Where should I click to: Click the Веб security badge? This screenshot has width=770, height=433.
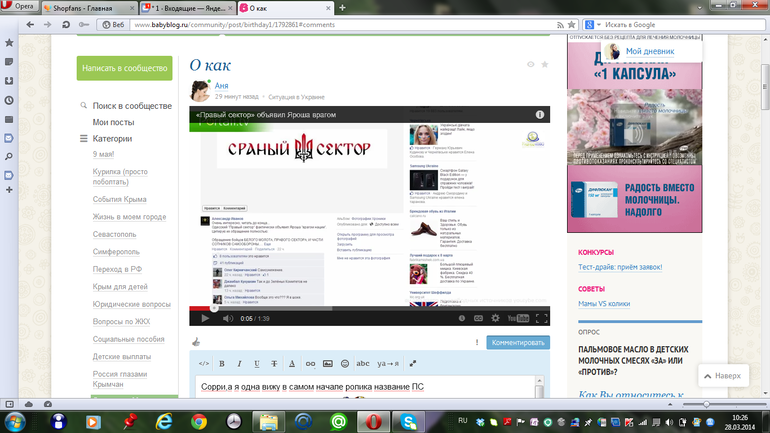[x=113, y=25]
